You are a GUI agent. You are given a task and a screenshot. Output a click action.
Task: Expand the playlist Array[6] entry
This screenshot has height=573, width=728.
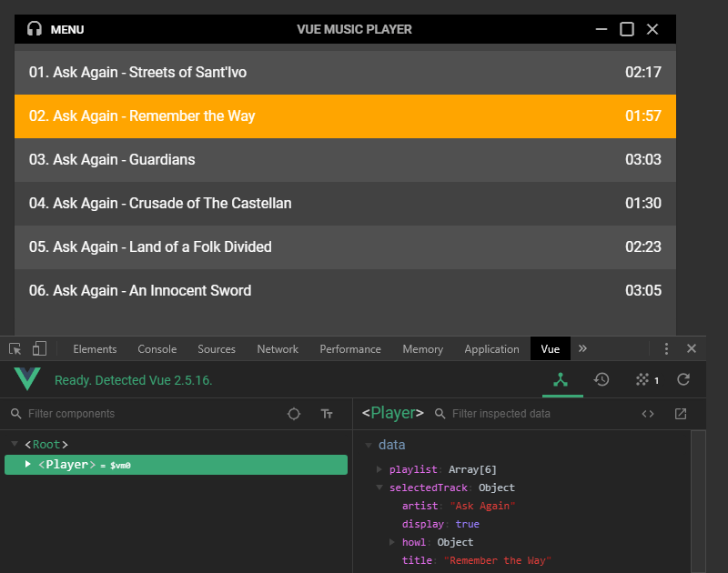379,469
